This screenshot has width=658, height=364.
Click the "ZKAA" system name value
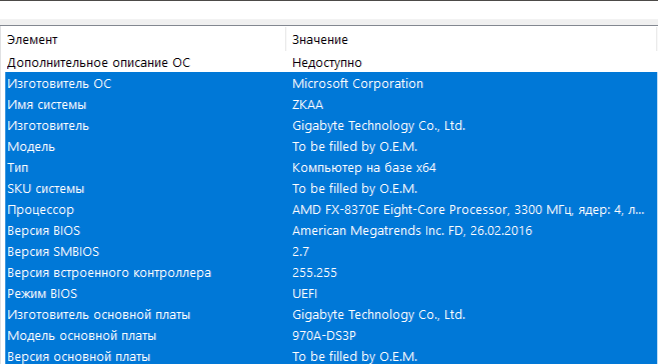click(x=308, y=105)
